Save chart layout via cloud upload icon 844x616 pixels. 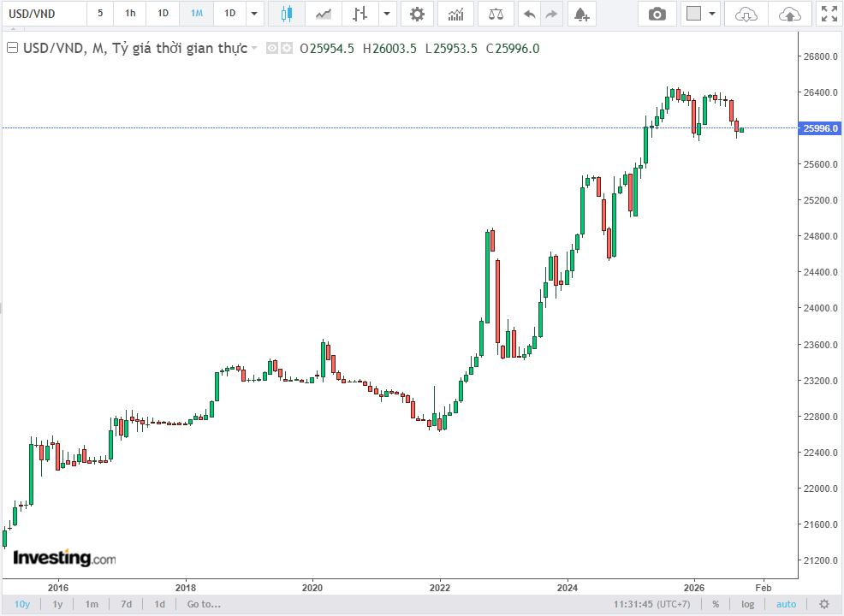click(789, 14)
